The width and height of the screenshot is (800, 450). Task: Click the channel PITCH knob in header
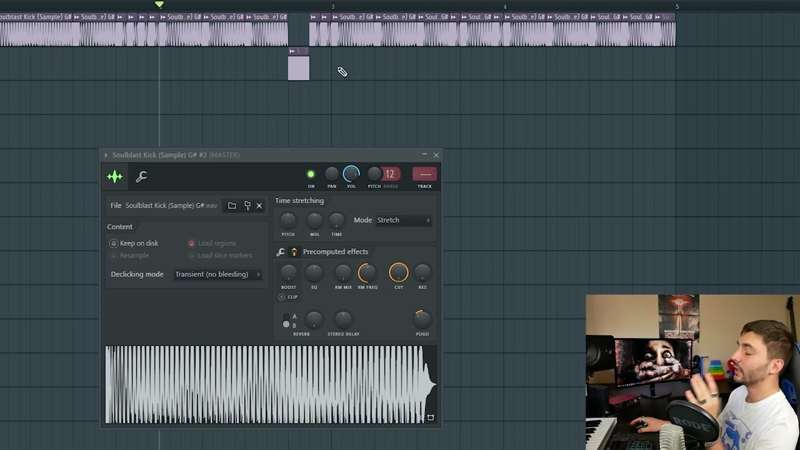click(374, 174)
